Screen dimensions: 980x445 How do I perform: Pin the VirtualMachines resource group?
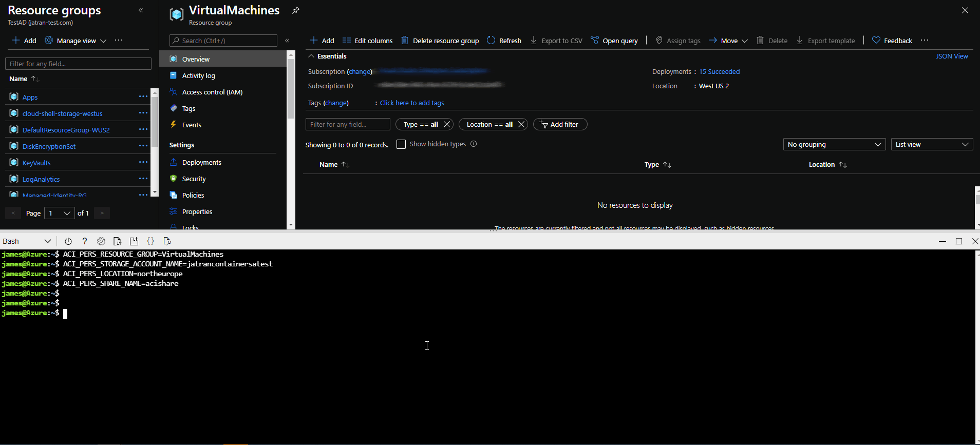296,10
